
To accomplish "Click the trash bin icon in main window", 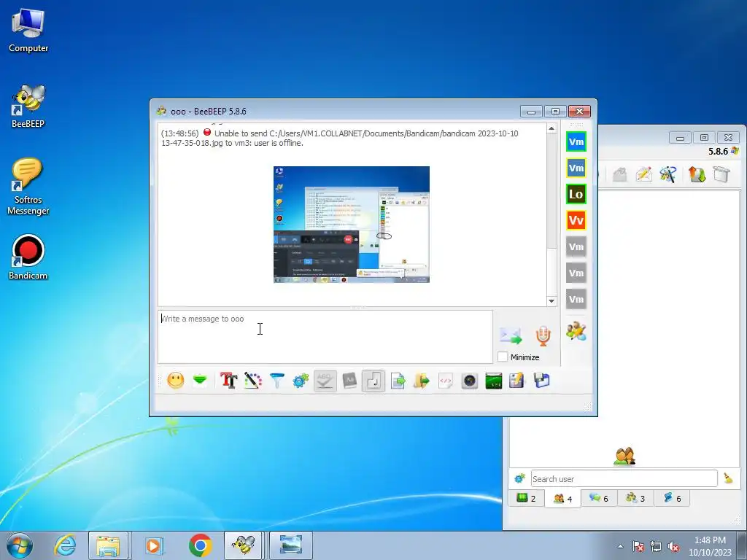I will [x=721, y=174].
